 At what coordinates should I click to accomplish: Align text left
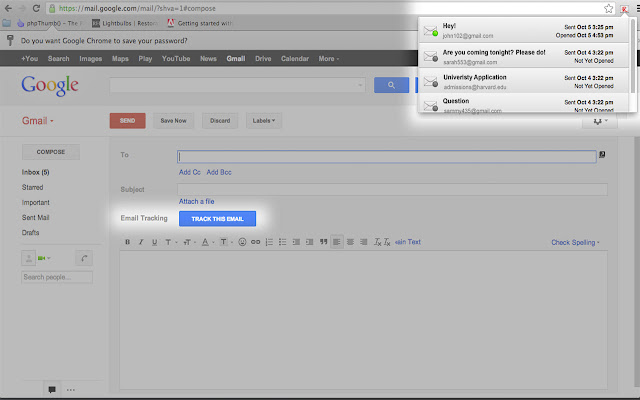click(337, 242)
